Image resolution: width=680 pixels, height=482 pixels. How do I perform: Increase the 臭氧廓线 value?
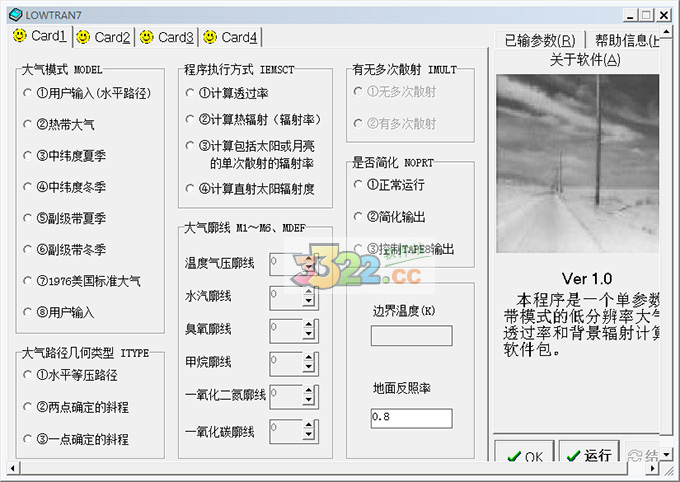pos(308,325)
